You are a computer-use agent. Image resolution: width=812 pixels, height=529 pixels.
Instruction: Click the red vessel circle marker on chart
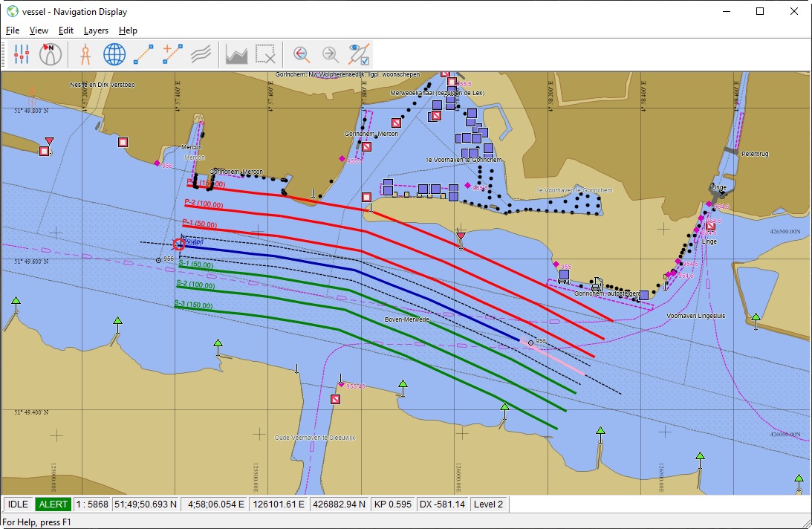point(179,244)
